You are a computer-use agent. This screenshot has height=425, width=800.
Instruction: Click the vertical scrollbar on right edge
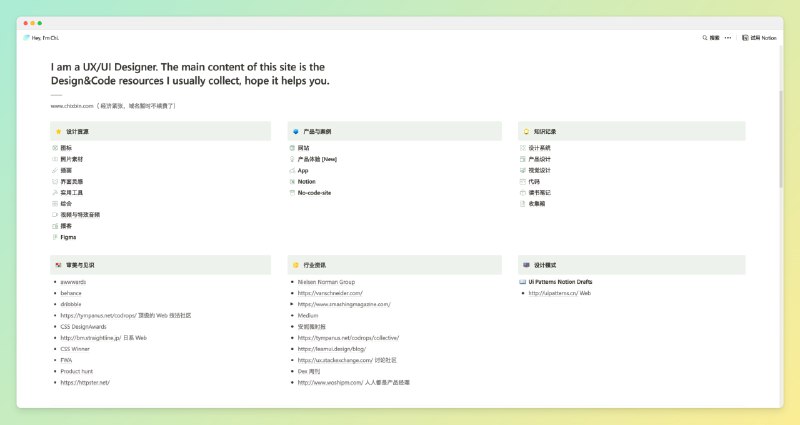(779, 120)
